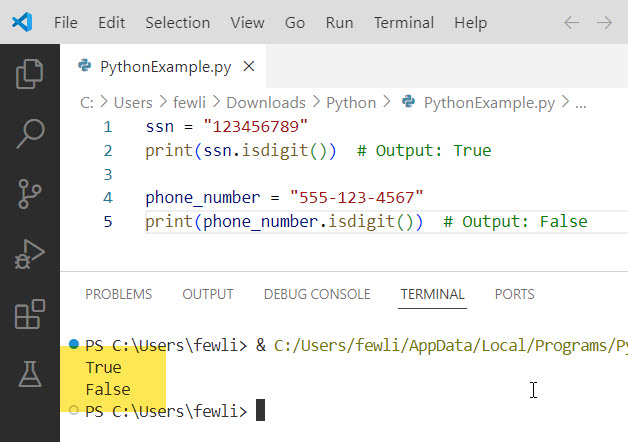Click phone_number.isdigit() on line 5
The image size is (628, 442).
(308, 221)
